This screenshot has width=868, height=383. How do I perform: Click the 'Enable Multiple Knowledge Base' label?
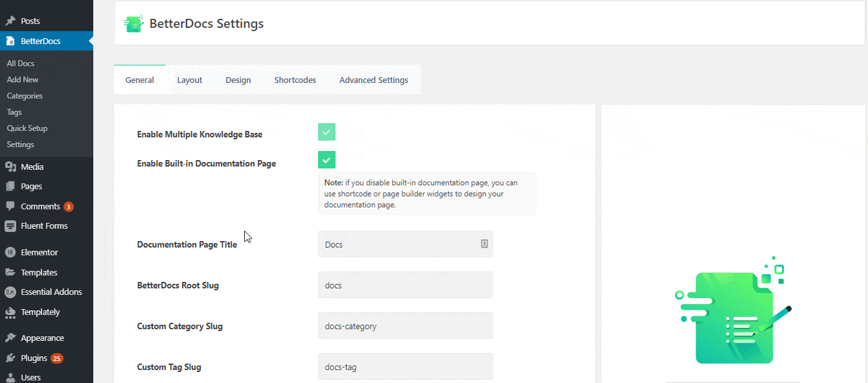click(200, 135)
